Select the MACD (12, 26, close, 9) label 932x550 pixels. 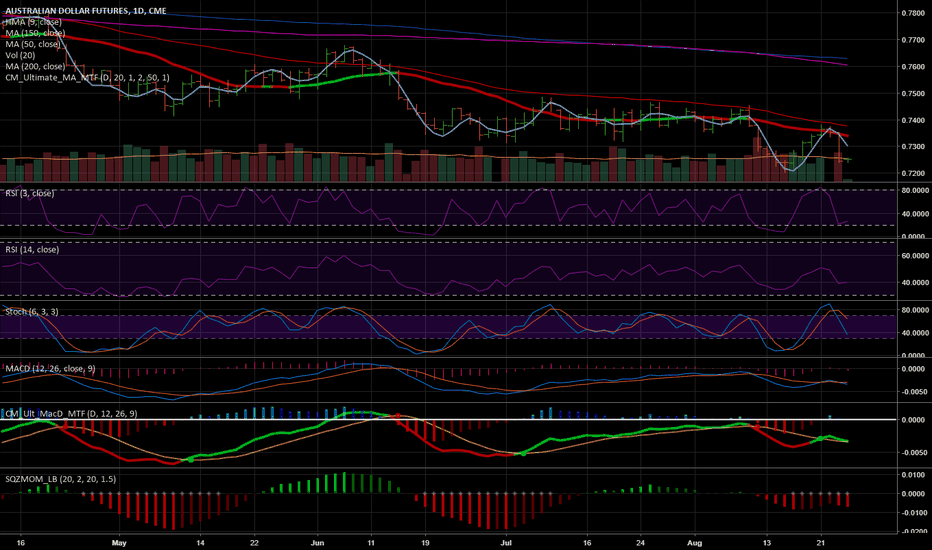coord(50,369)
